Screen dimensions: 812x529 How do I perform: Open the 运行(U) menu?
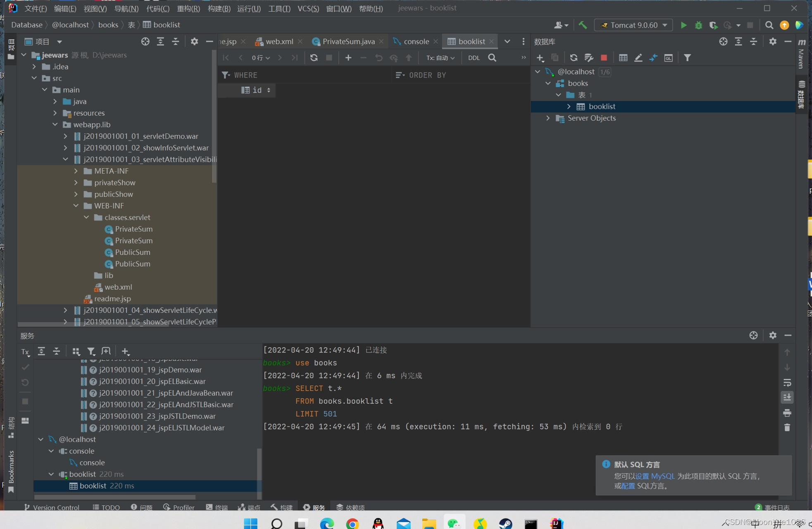point(249,8)
